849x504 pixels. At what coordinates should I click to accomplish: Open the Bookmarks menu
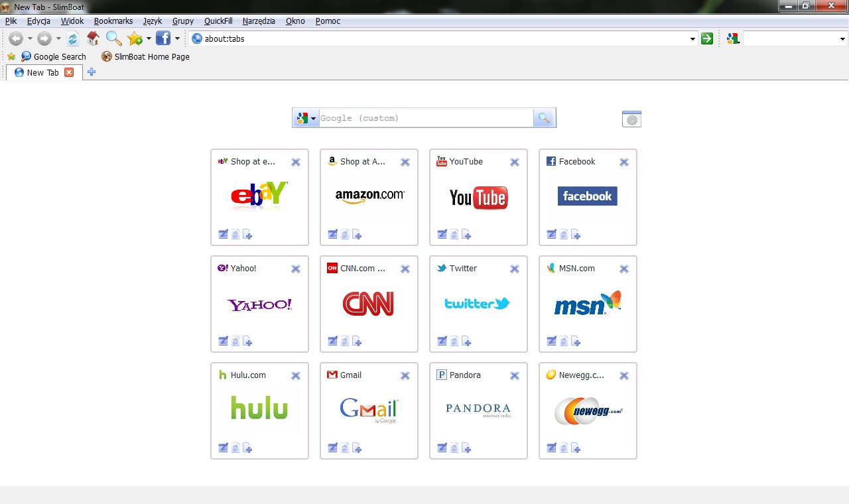pos(113,21)
